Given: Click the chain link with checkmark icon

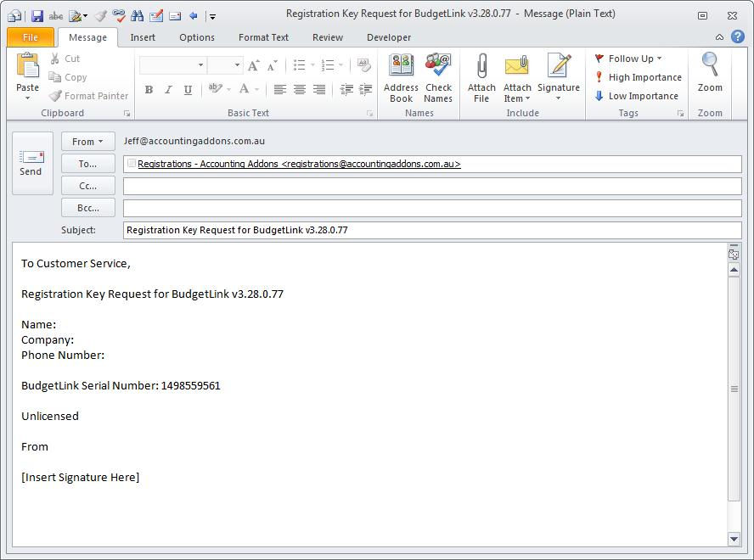Looking at the screenshot, I should click(x=119, y=16).
